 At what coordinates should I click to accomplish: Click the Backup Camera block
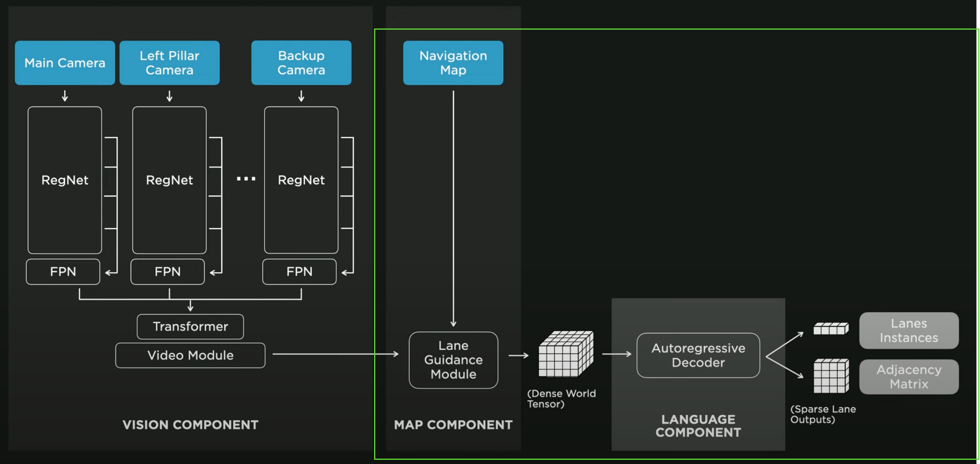[x=301, y=63]
